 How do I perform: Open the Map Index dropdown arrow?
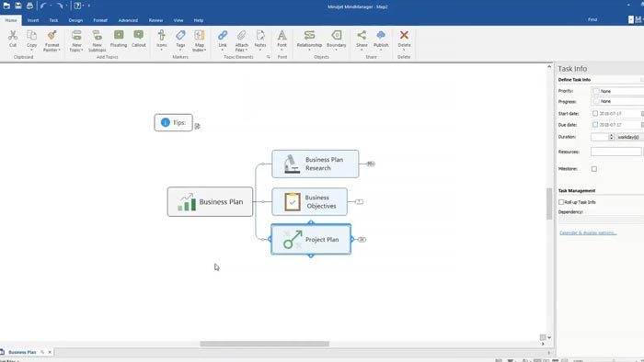pyautogui.click(x=205, y=50)
